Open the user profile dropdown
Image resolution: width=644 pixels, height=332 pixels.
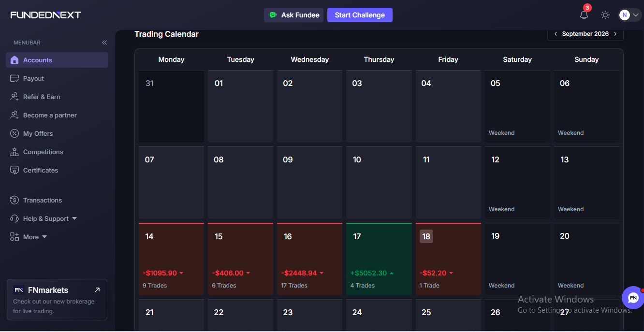(630, 15)
